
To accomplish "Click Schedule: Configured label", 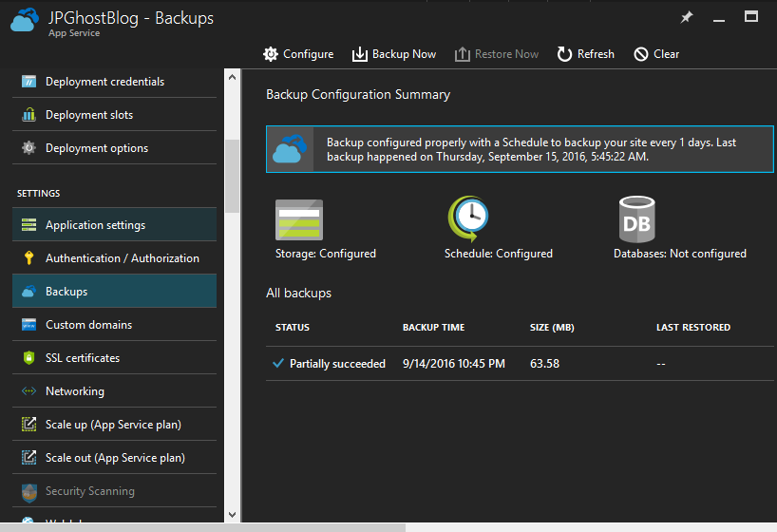I will coord(498,254).
